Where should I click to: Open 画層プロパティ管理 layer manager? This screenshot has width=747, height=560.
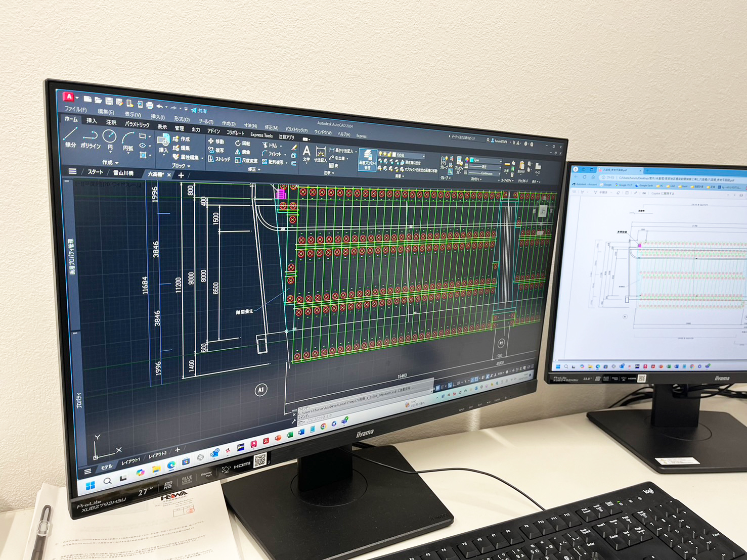point(368,159)
